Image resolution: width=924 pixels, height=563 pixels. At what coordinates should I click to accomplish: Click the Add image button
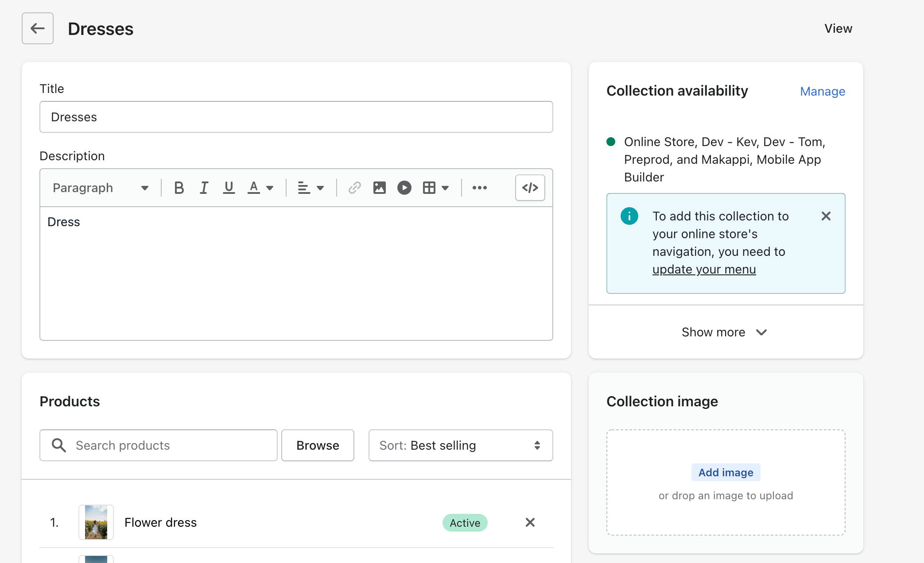[x=726, y=472]
